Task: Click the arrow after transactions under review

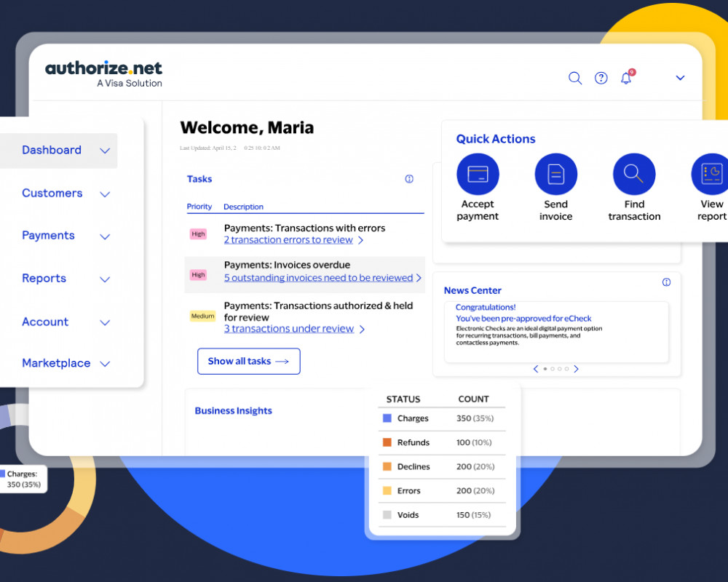Action: (362, 329)
